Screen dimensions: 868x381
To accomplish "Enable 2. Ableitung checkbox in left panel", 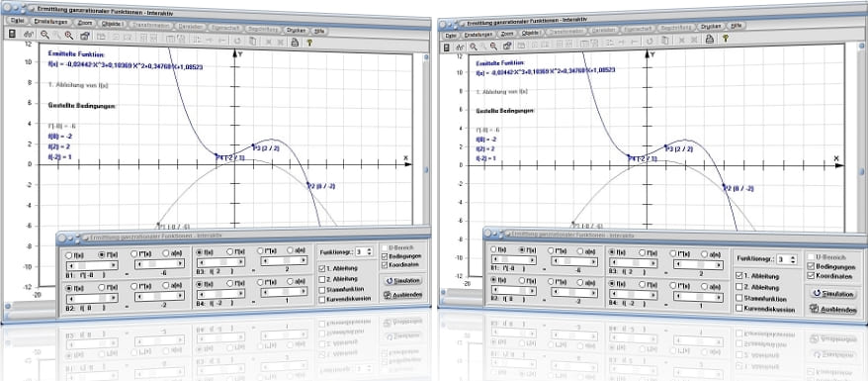I will [x=322, y=278].
